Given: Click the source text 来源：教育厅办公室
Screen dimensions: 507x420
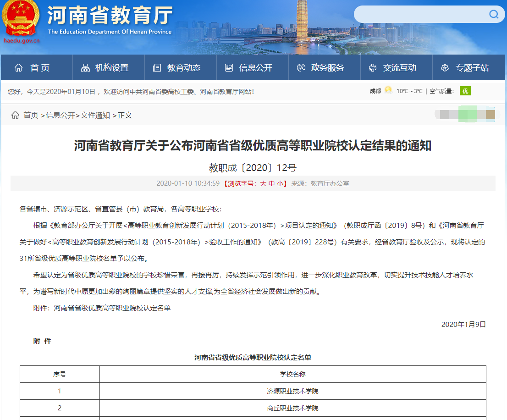Looking at the screenshot, I should [320, 183].
